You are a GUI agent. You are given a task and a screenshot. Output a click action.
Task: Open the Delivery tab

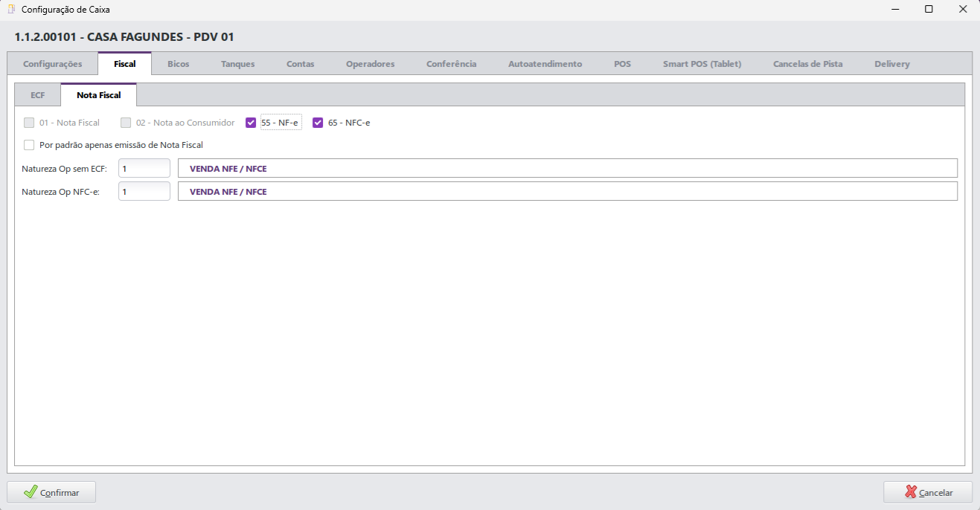[892, 64]
